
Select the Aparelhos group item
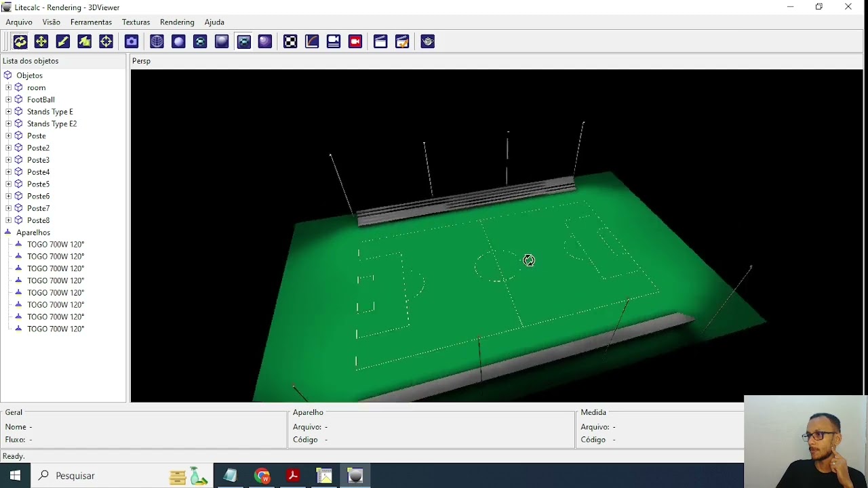[x=33, y=232]
